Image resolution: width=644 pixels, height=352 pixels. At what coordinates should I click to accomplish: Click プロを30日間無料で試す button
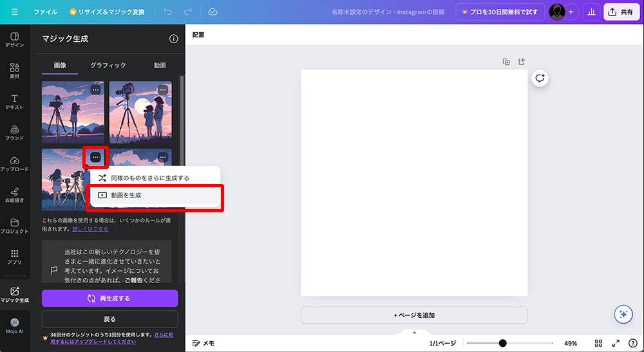point(500,12)
